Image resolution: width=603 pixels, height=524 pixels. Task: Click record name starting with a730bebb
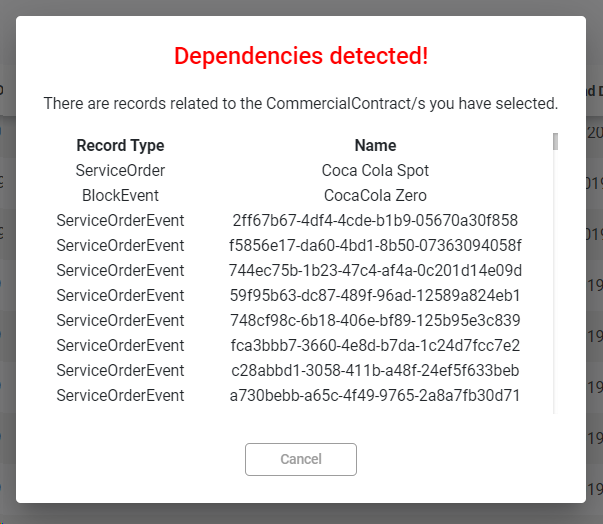375,395
